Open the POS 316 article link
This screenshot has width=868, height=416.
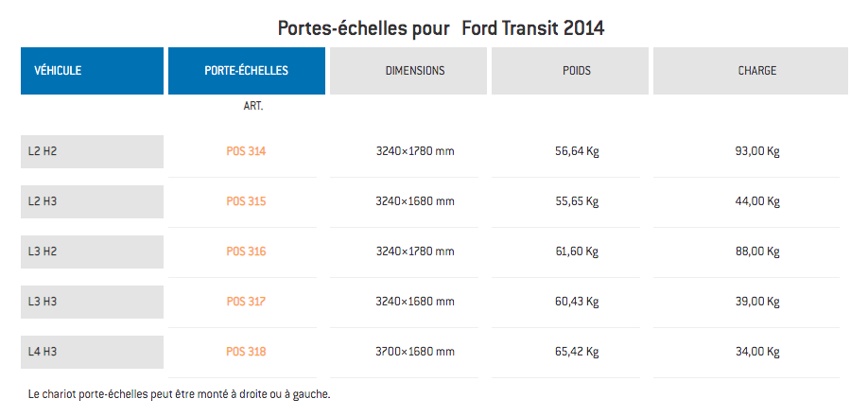tap(246, 251)
